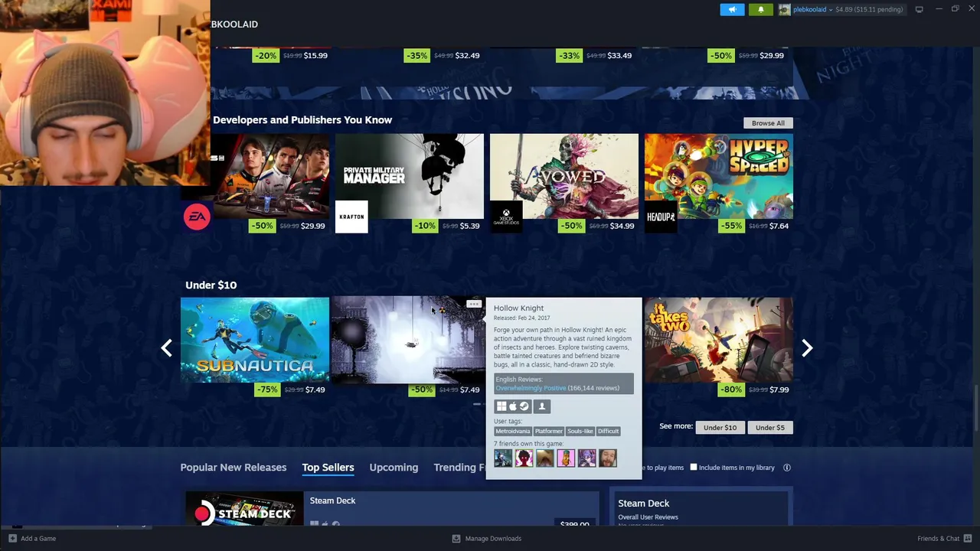
Task: Select the Souls-like user tag
Action: (x=580, y=432)
